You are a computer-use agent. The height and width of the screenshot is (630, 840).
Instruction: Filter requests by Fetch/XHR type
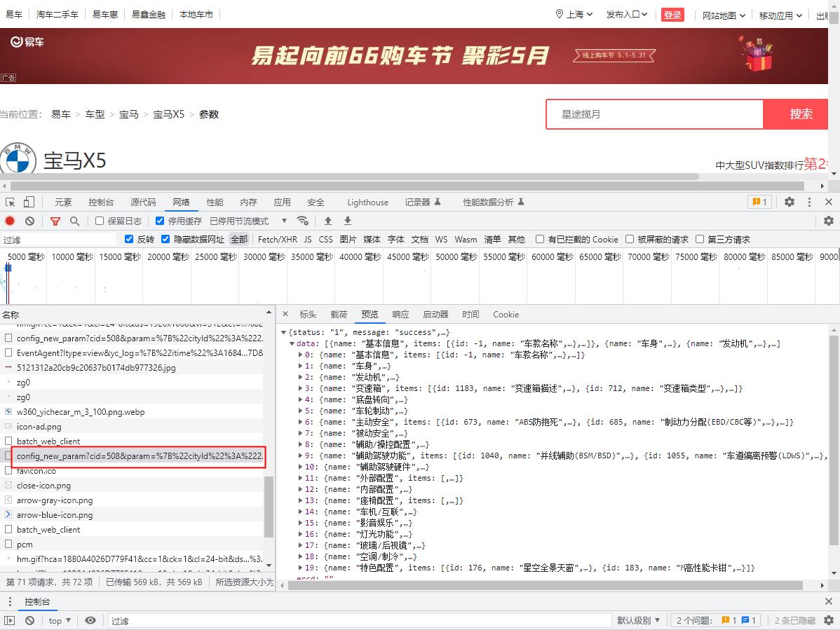[278, 239]
